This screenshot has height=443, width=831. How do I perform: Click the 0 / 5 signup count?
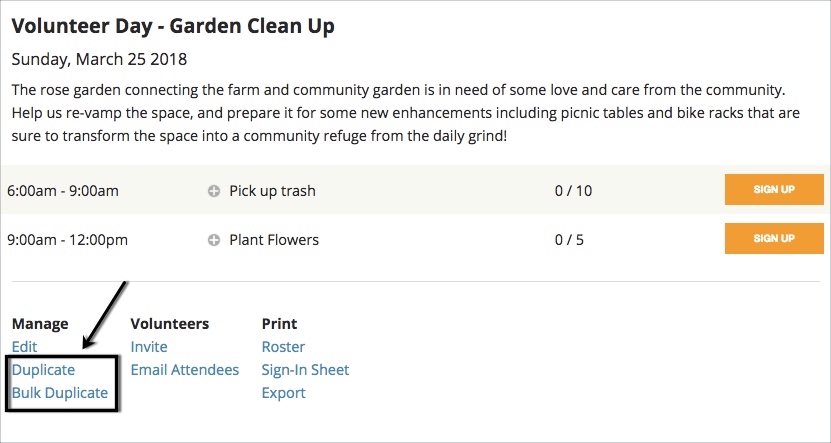click(569, 240)
